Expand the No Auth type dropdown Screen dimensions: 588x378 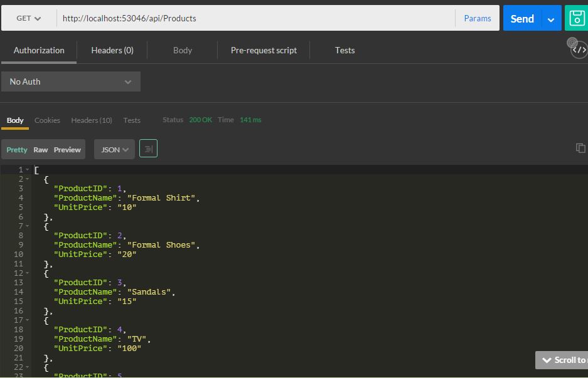click(x=71, y=81)
